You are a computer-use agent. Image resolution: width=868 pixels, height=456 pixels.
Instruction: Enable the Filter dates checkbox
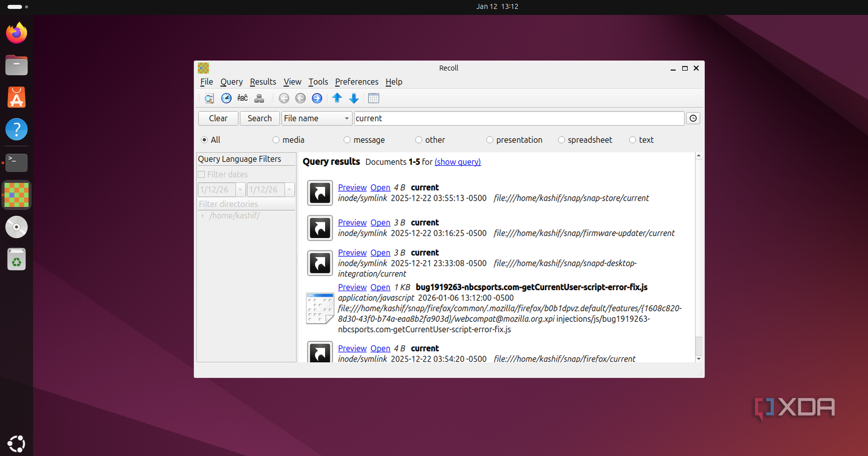tap(201, 174)
